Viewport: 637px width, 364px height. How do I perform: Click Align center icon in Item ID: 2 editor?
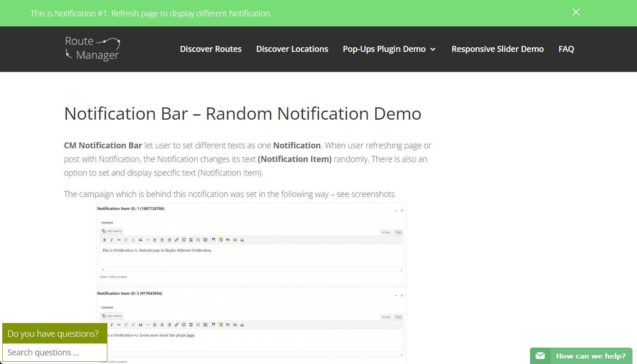[162, 324]
